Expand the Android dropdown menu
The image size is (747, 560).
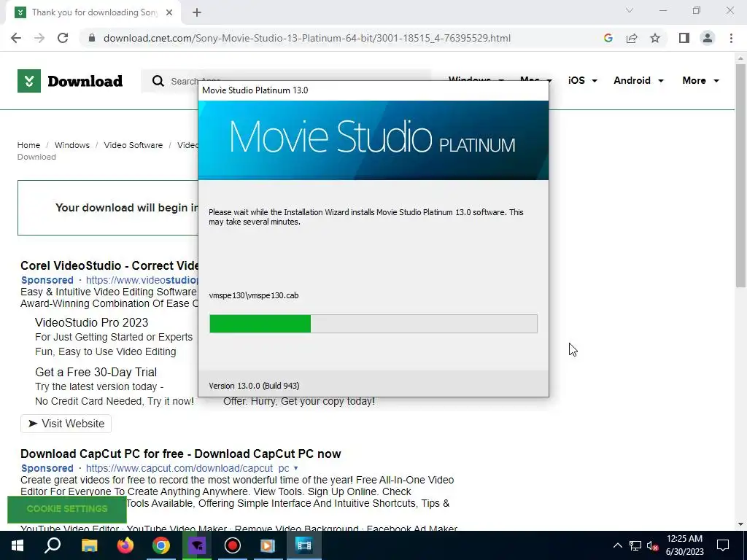click(x=639, y=80)
